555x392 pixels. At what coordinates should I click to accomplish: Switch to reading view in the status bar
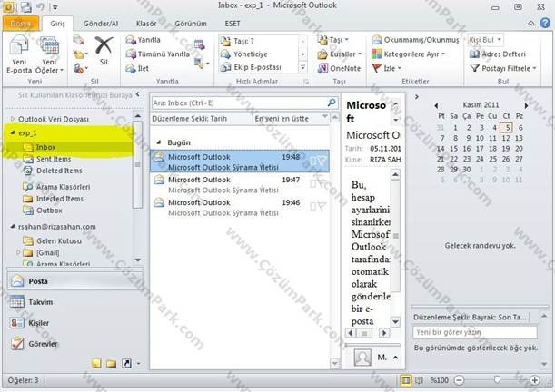click(x=419, y=380)
